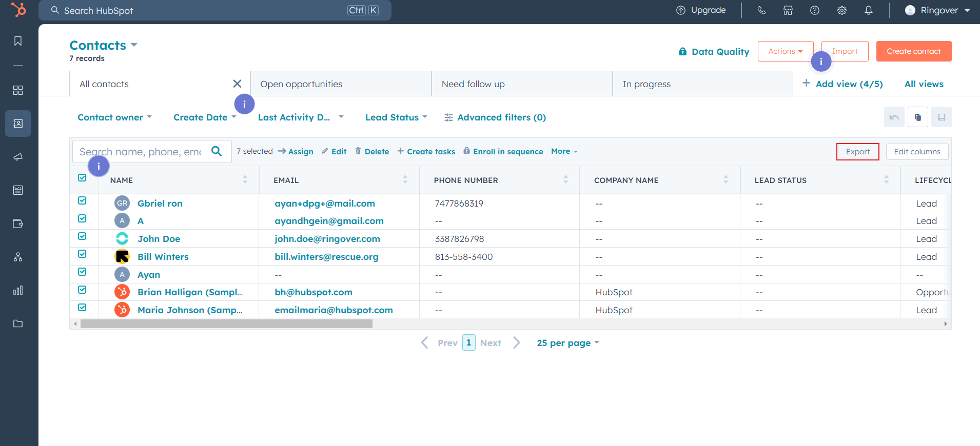Click the horizontal table scrollbar thumb
Screen dimensions: 980x446
226,323
